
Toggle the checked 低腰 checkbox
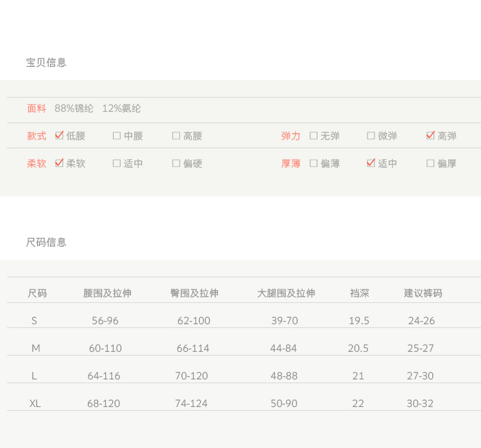60,136
